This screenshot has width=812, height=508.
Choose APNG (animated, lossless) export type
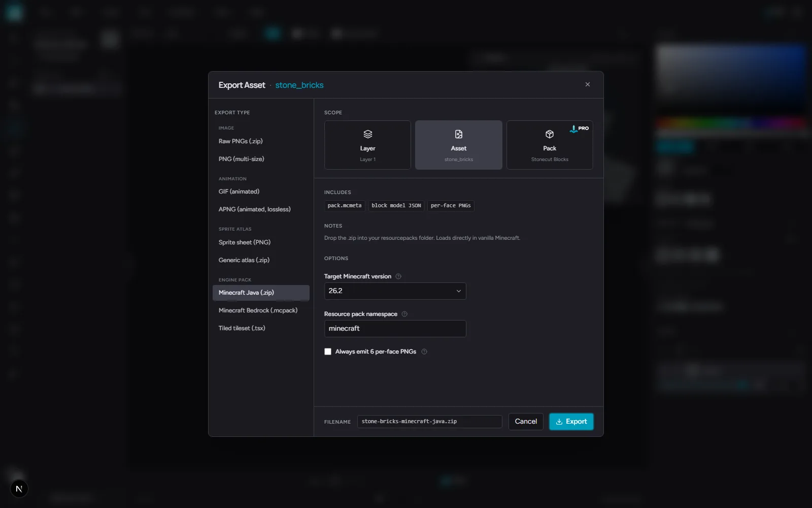261,209
